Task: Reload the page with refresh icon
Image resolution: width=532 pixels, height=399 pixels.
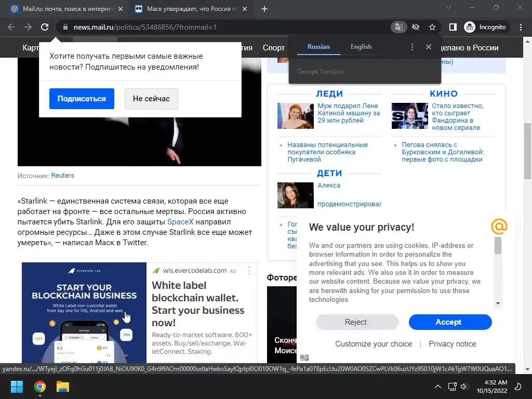Action: point(45,27)
